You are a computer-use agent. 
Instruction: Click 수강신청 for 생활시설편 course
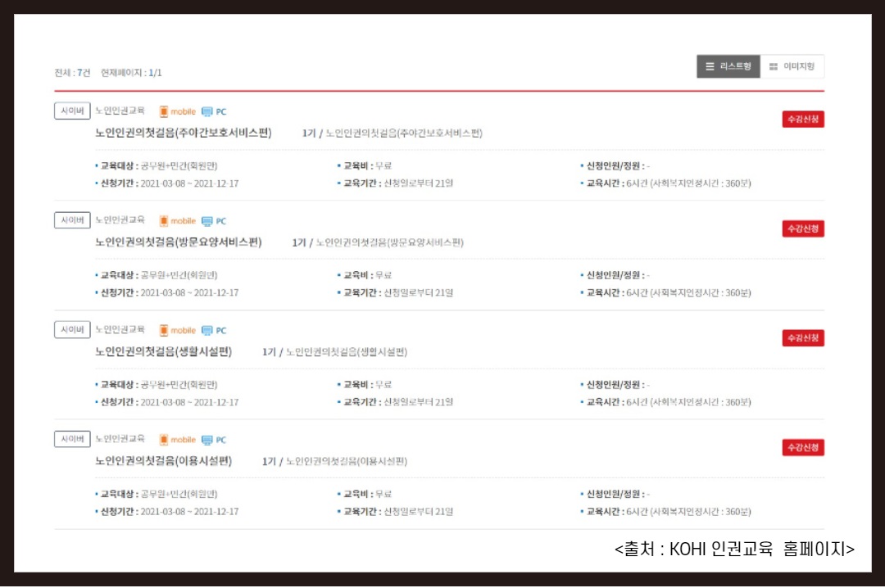point(802,338)
